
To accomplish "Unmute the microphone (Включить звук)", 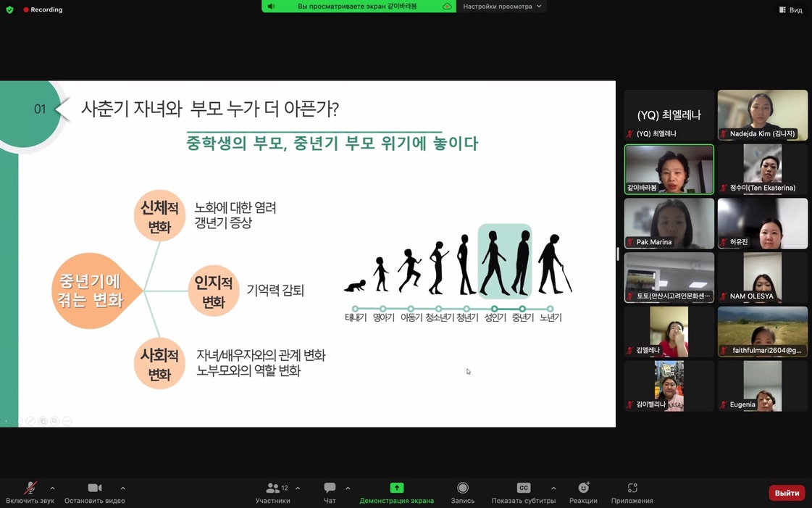I will point(30,489).
